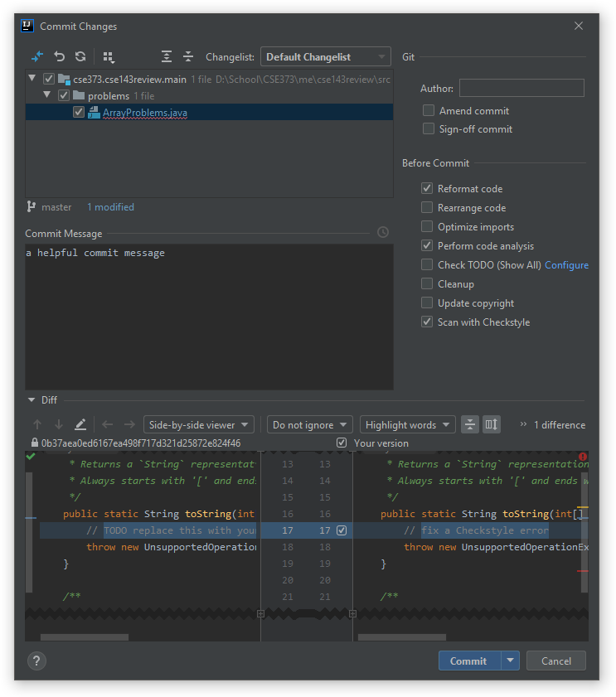Toggle the Your version checkbox
The image size is (616, 697).
click(x=342, y=443)
